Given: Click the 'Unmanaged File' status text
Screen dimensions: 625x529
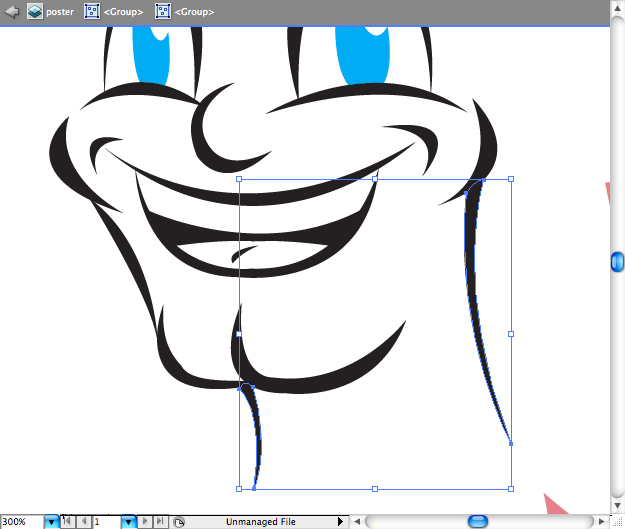Looking at the screenshot, I should click(261, 522).
